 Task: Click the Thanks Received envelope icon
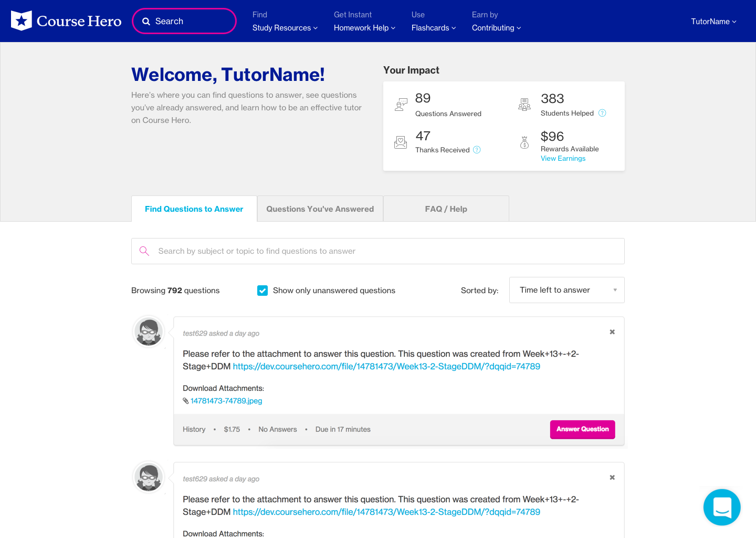point(401,142)
